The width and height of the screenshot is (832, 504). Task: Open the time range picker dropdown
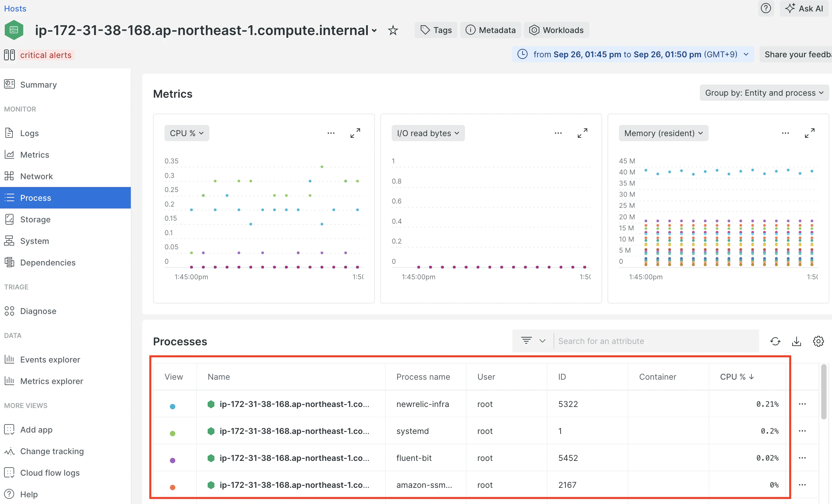pos(633,54)
